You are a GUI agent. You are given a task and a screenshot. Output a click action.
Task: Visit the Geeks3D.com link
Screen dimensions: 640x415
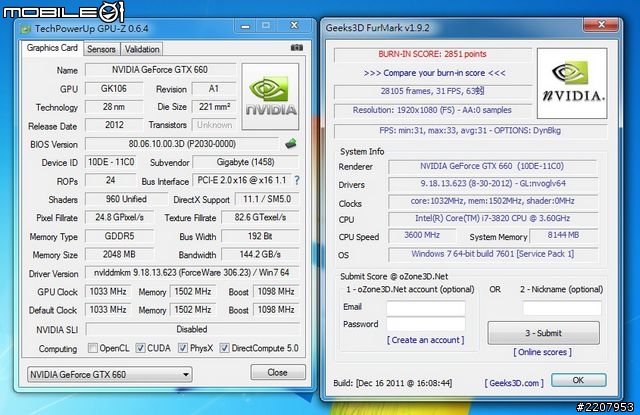click(514, 383)
